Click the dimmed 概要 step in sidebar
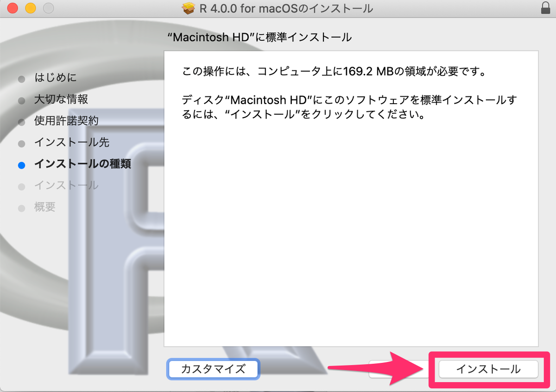This screenshot has width=556, height=392. [45, 207]
